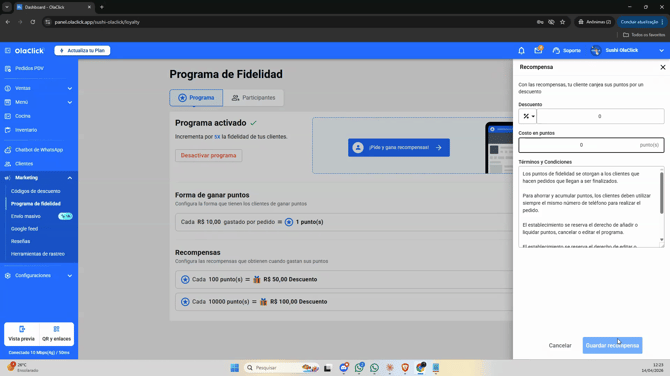Click Desactivar programa button
This screenshot has width=670, height=376.
point(209,156)
